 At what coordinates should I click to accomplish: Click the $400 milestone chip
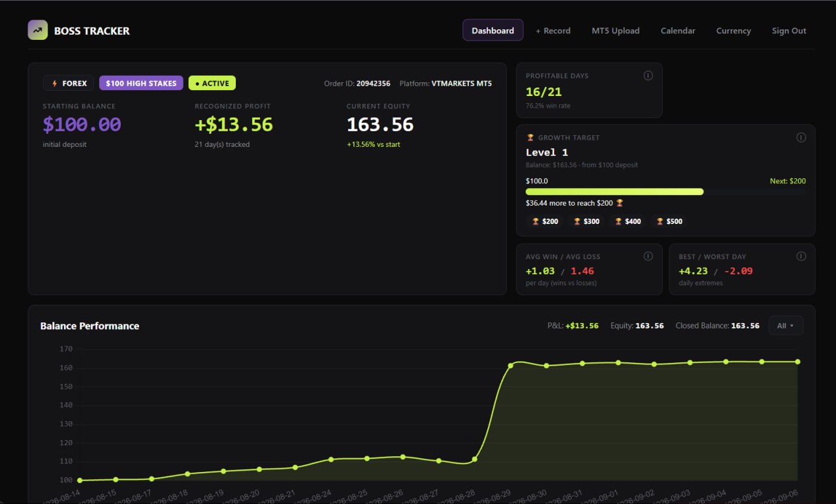pyautogui.click(x=628, y=221)
